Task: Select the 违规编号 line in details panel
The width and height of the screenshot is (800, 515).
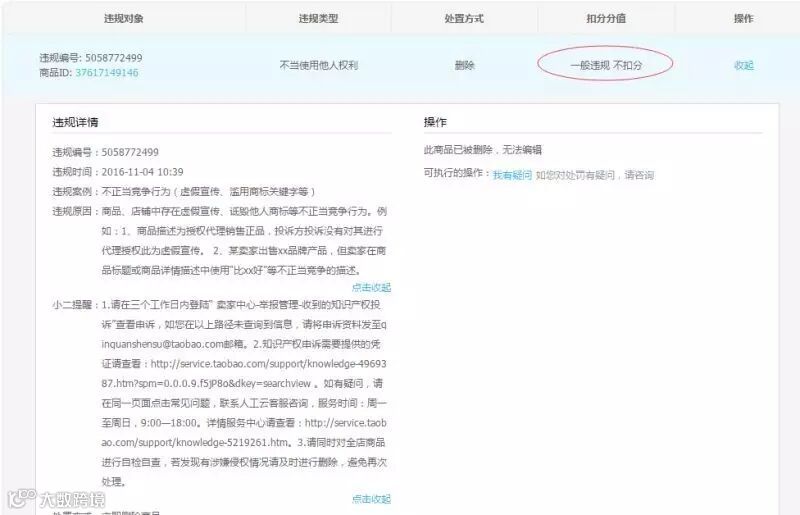Action: click(106, 152)
